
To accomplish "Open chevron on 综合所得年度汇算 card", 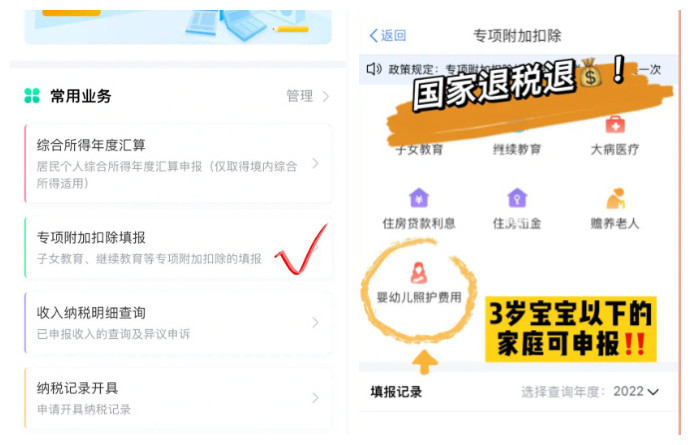I will coord(315,163).
